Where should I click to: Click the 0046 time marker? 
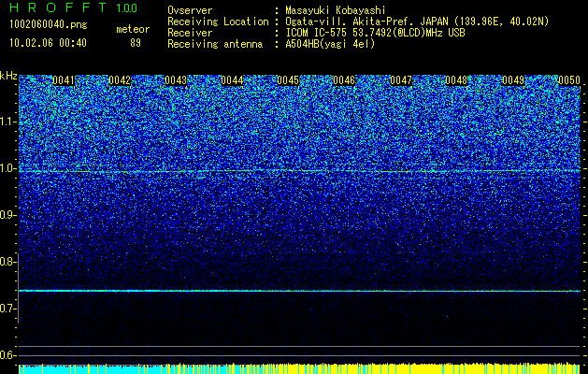344,80
